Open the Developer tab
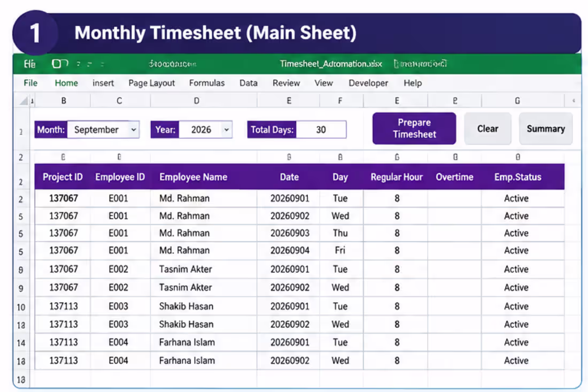 point(368,83)
